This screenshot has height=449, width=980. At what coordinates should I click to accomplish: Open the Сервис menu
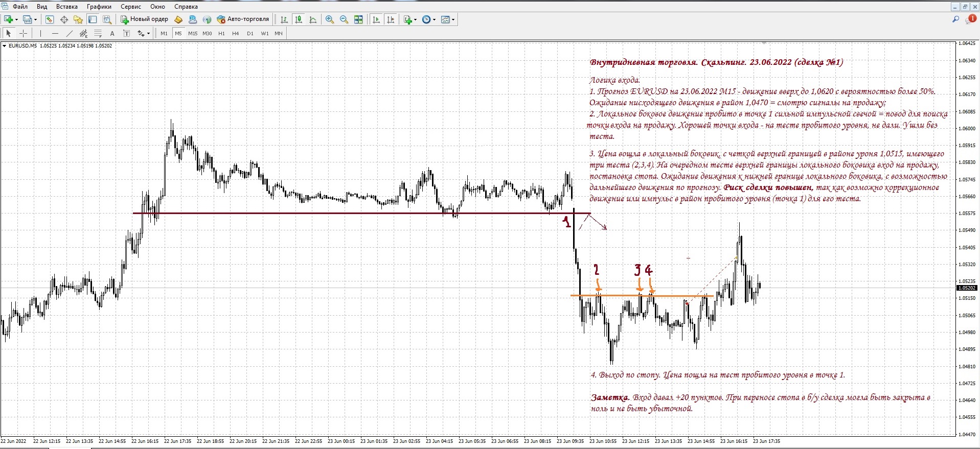pos(131,7)
